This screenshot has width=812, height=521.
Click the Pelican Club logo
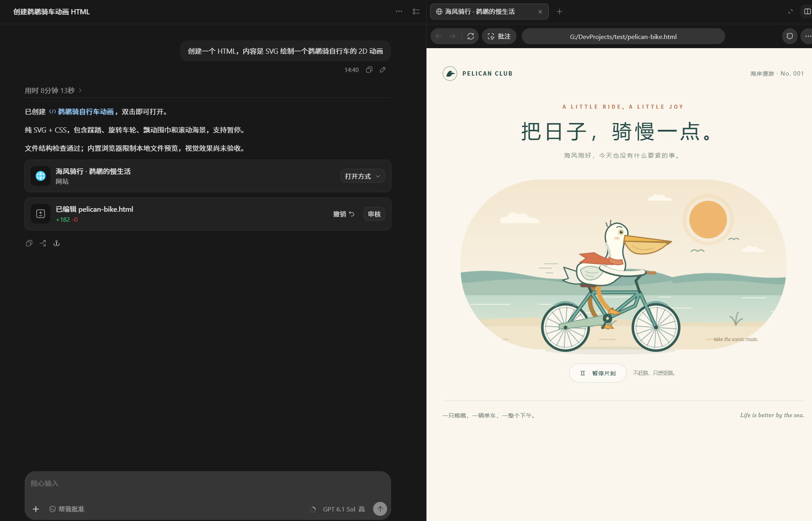point(450,74)
